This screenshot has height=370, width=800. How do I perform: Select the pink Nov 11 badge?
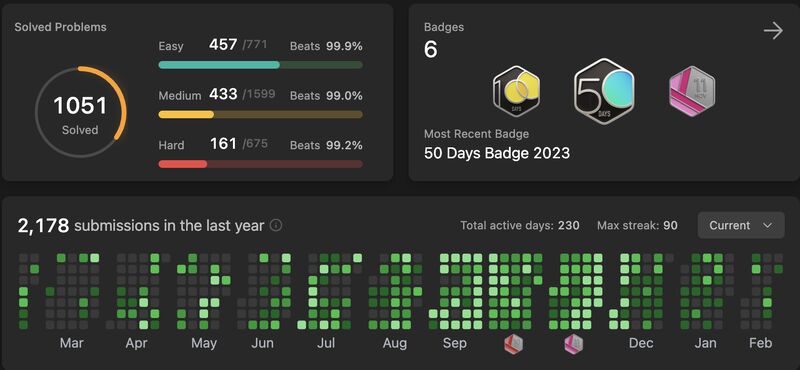(691, 92)
